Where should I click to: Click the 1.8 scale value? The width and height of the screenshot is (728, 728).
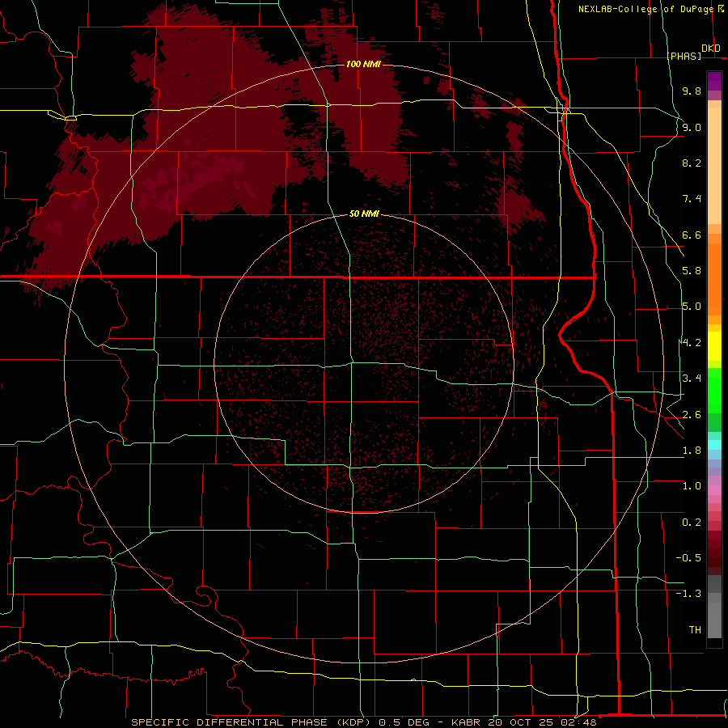point(692,451)
